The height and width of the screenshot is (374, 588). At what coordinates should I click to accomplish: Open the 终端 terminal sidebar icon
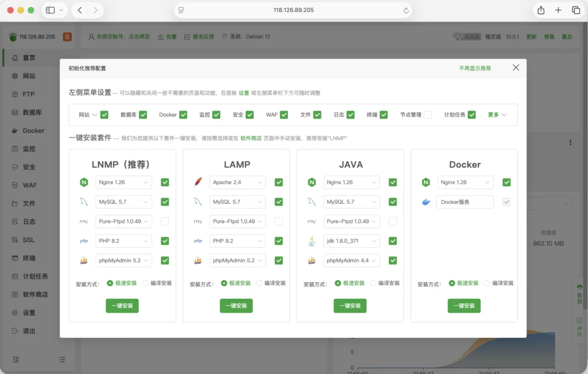click(15, 258)
